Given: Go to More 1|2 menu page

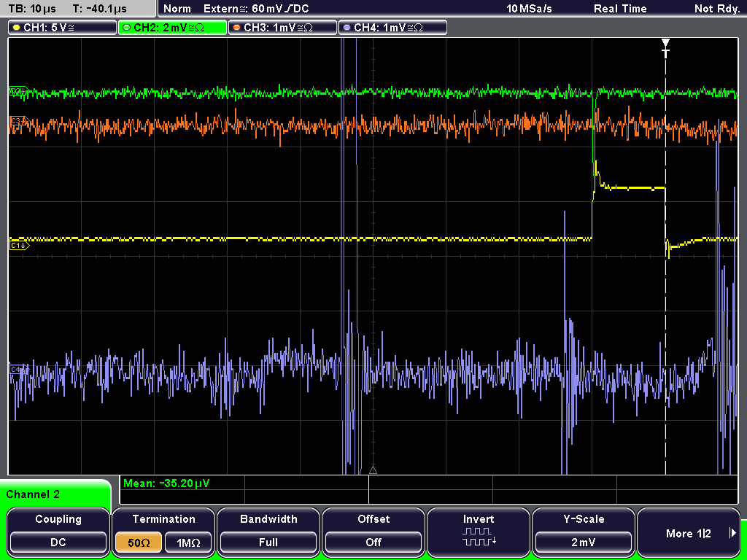Looking at the screenshot, I should pos(689,532).
